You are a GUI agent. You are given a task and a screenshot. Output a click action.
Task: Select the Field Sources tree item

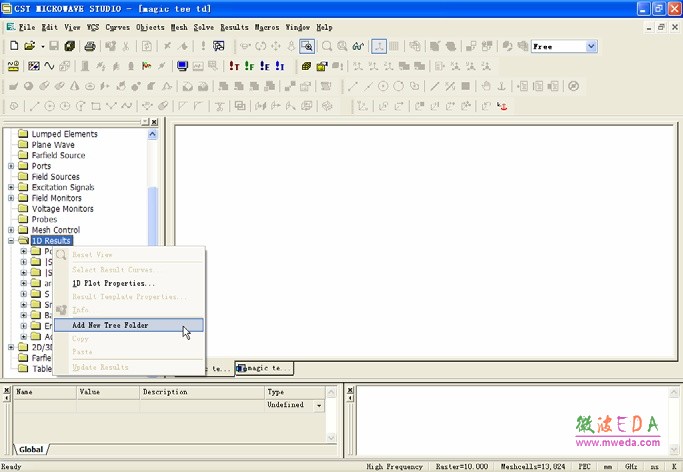pos(55,176)
